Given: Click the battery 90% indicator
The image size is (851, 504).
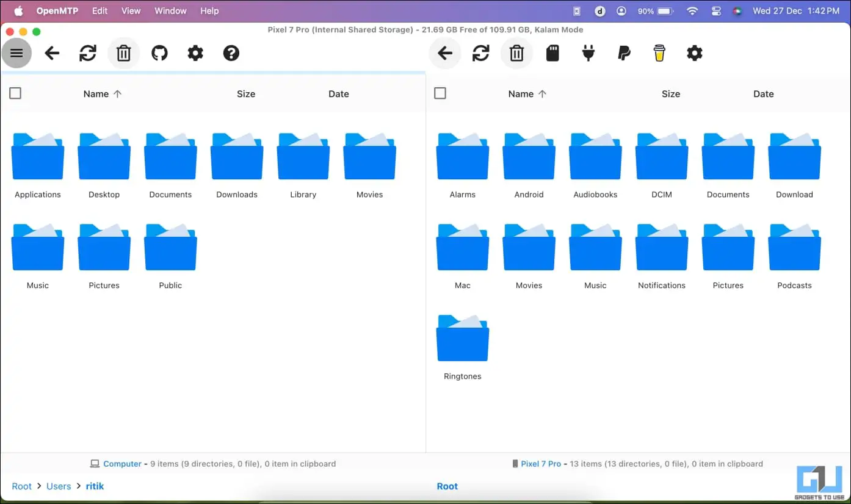Looking at the screenshot, I should pyautogui.click(x=655, y=11).
